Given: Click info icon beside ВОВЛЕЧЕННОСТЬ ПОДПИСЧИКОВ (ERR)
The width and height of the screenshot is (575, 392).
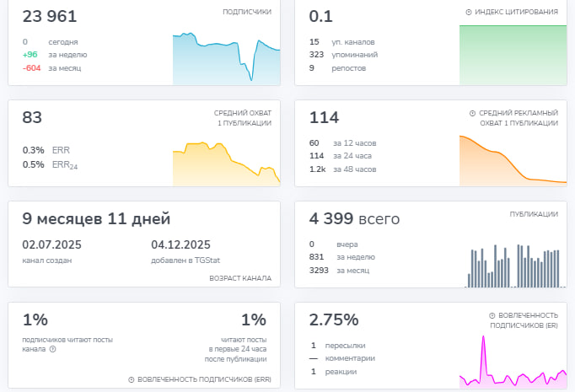Looking at the screenshot, I should point(132,380).
